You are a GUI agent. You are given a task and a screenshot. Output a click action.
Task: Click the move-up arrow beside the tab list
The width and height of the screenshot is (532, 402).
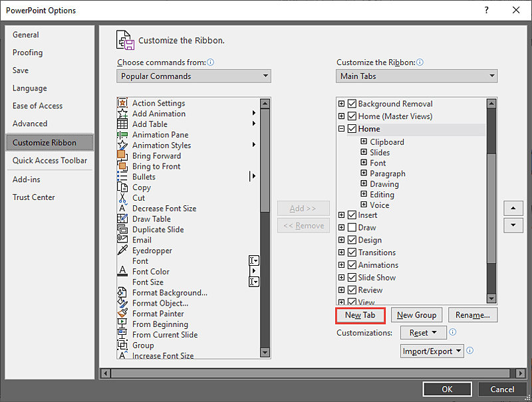click(513, 207)
